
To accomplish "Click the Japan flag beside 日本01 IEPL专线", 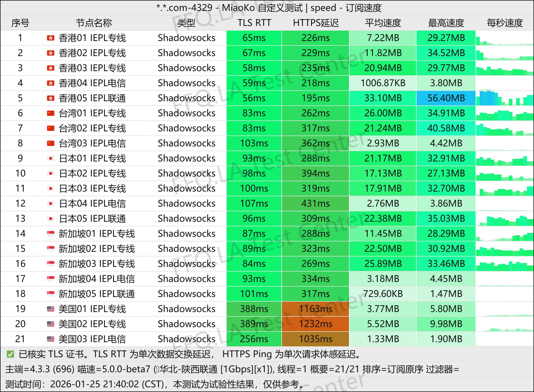I will tap(51, 159).
